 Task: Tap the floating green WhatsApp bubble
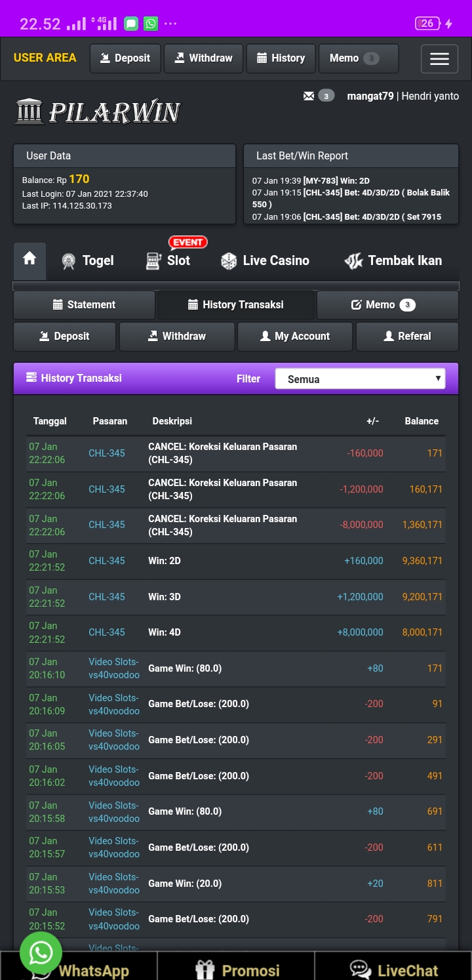(41, 952)
